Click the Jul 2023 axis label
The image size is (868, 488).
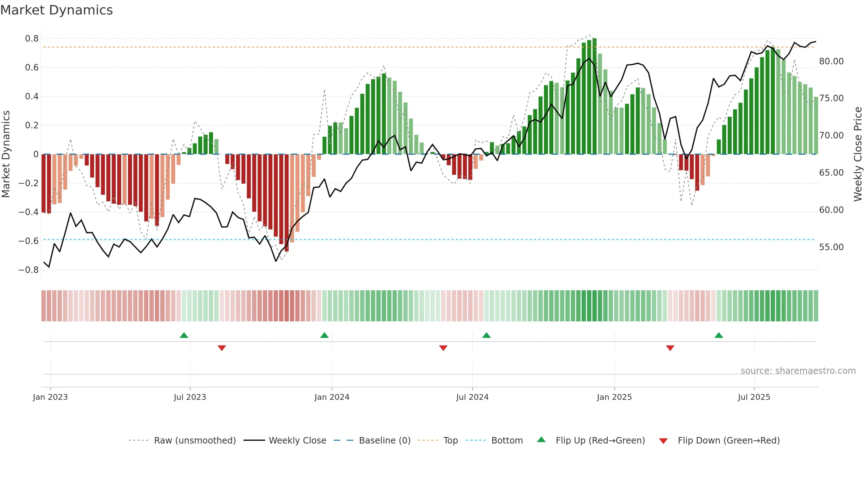[190, 397]
